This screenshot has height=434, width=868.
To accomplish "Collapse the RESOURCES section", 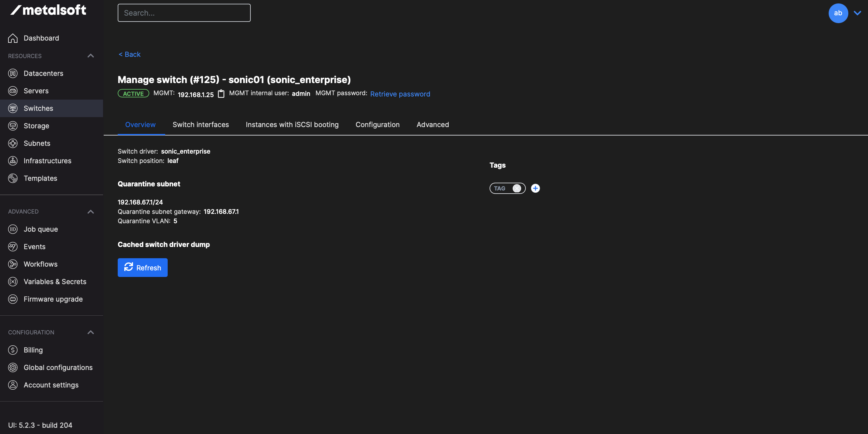I will (x=90, y=56).
